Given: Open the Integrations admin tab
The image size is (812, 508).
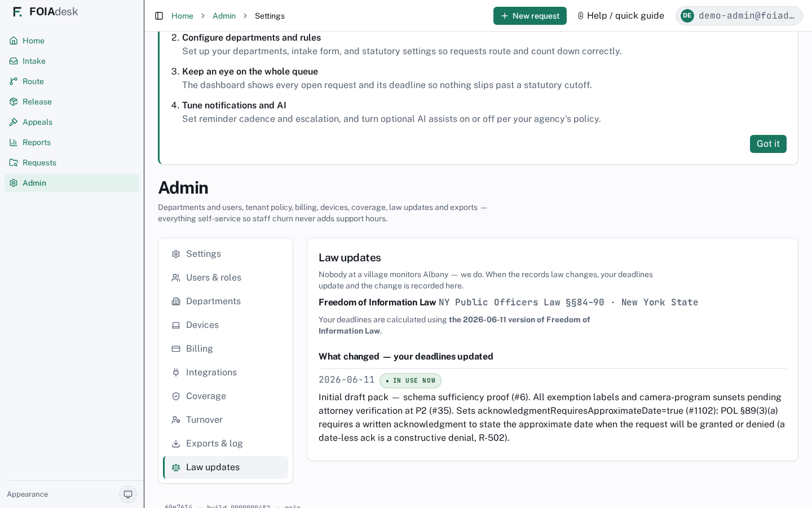Looking at the screenshot, I should [x=226, y=373].
